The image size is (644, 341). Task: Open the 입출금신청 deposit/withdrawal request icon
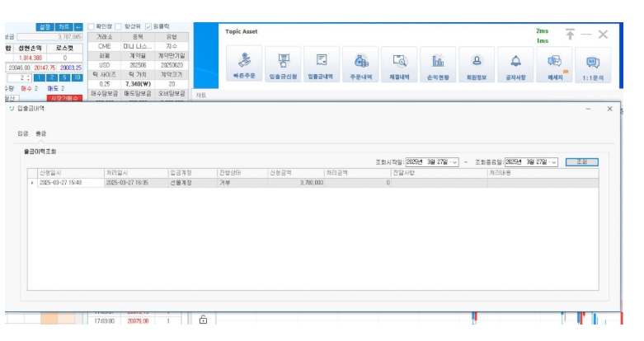click(283, 64)
